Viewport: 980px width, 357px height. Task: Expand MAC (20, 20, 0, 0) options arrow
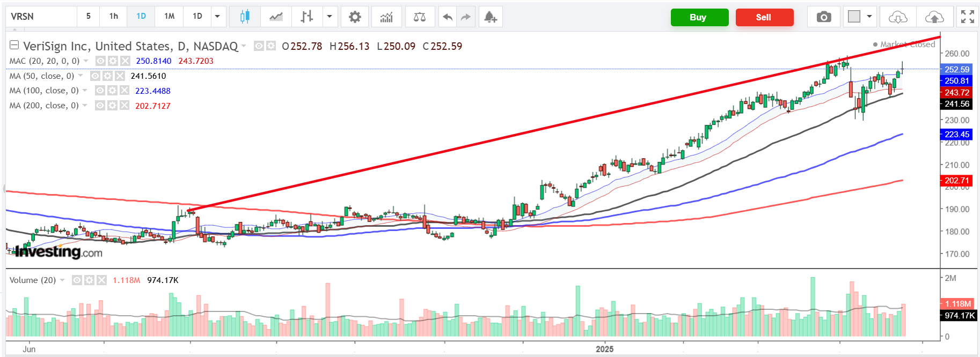pyautogui.click(x=86, y=61)
